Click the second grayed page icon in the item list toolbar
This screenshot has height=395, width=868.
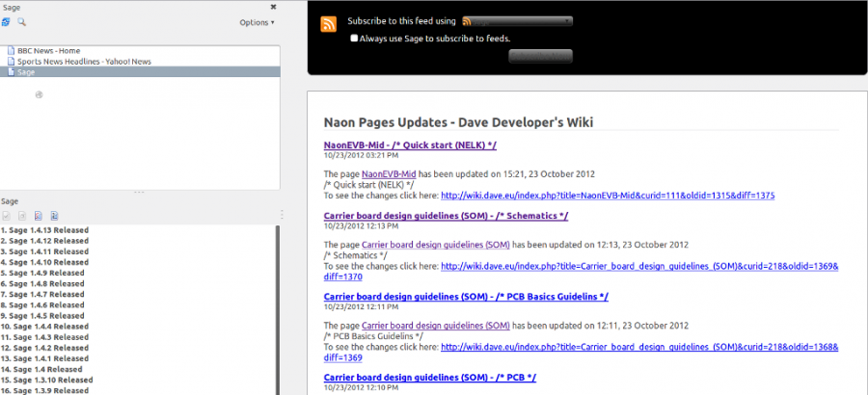(x=22, y=215)
